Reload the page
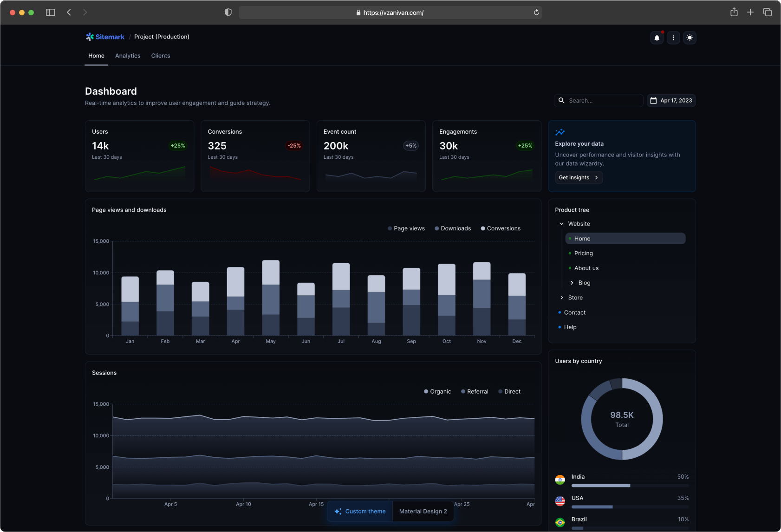This screenshot has width=781, height=532. click(x=536, y=13)
